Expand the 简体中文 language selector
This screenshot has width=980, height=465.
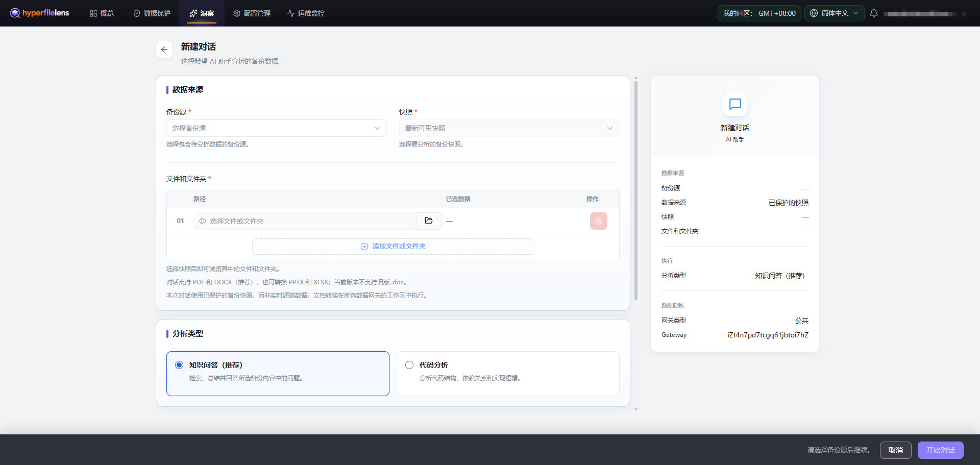pos(834,13)
